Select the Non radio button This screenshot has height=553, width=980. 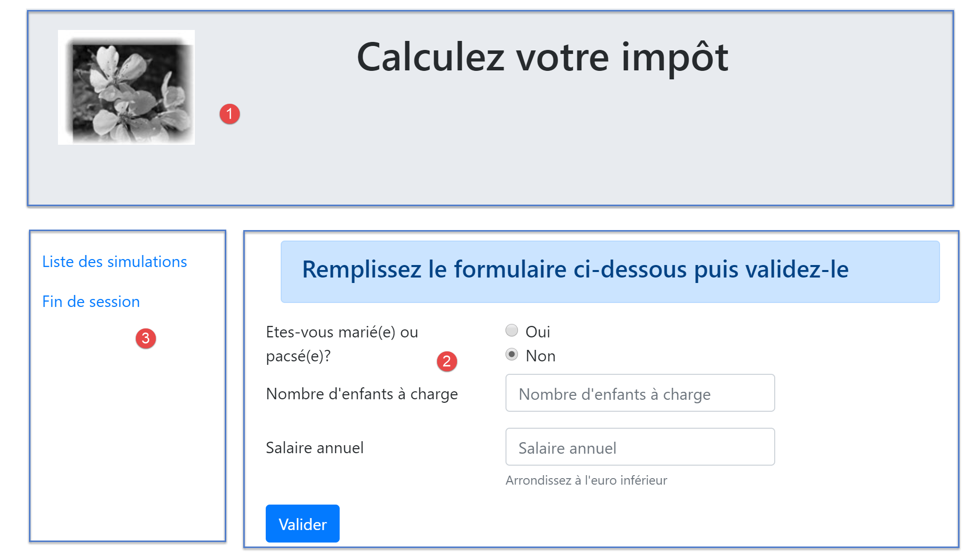[x=511, y=354]
